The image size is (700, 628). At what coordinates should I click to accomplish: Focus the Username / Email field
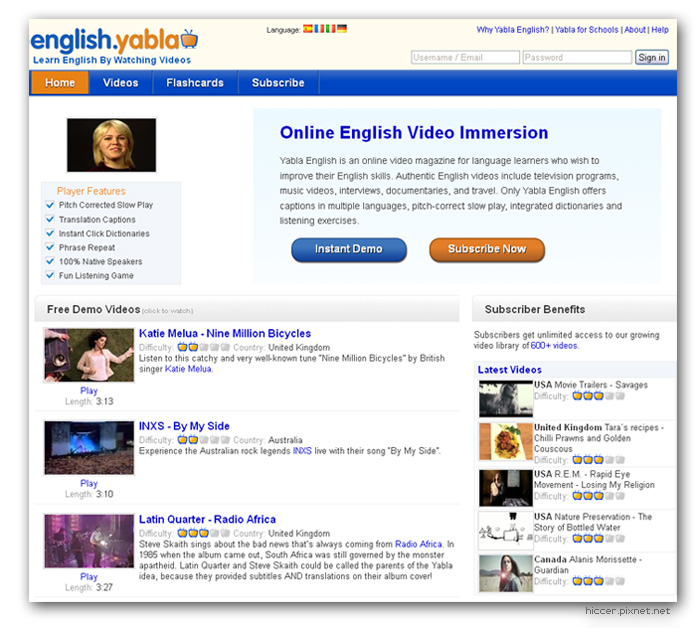[x=465, y=58]
